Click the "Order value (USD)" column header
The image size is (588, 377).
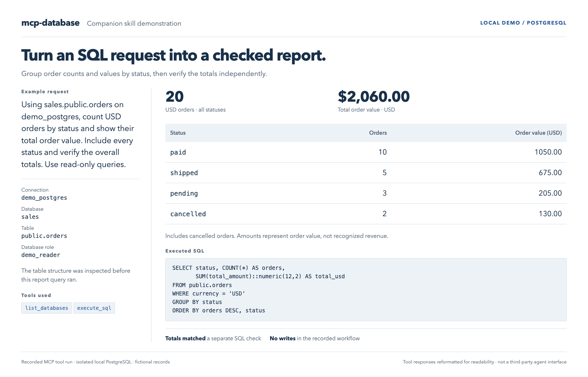click(x=538, y=133)
